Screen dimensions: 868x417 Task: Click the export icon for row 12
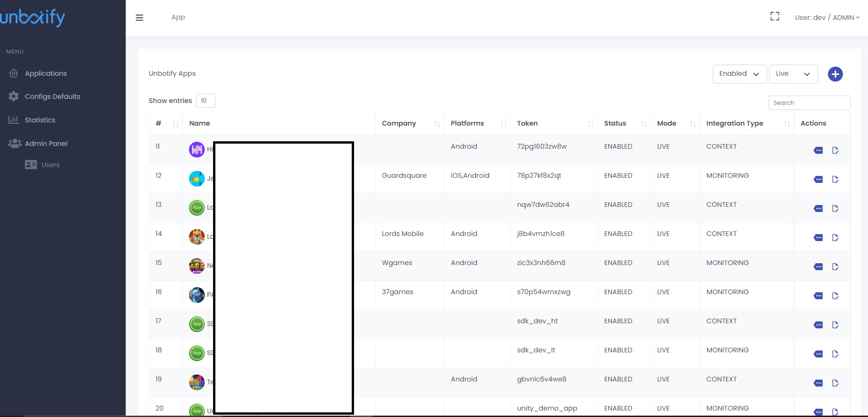[835, 180]
